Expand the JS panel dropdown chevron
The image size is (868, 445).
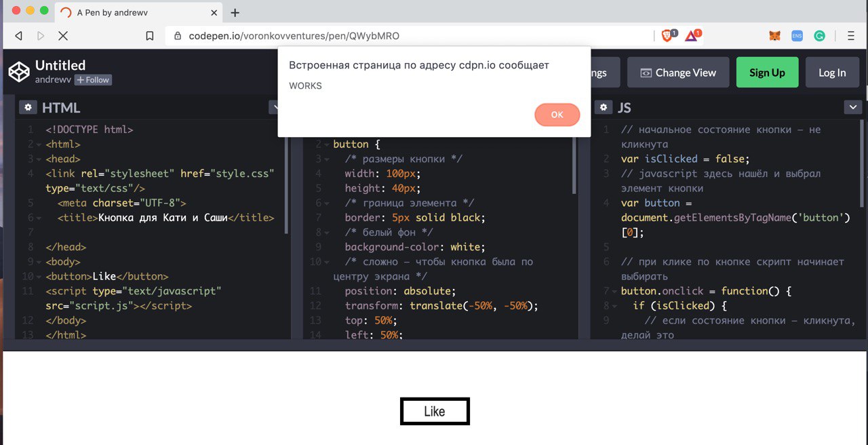852,107
